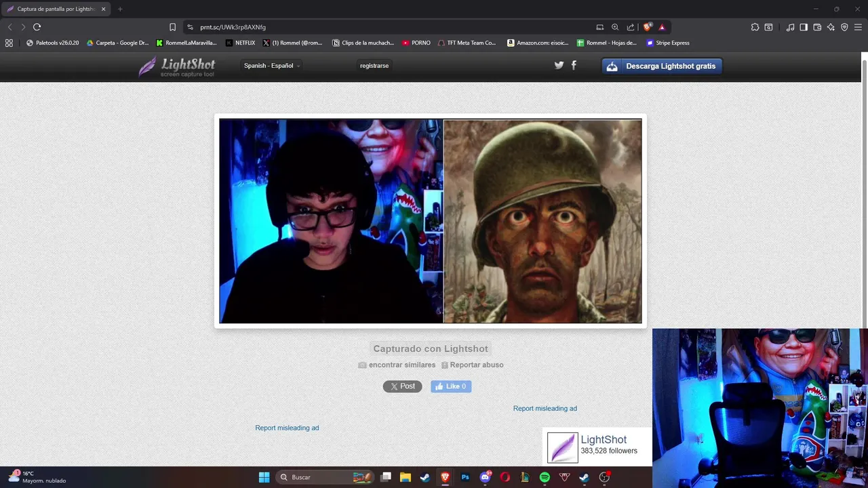The width and height of the screenshot is (868, 488).
Task: Click the LightShot logo in site header
Action: point(176,66)
